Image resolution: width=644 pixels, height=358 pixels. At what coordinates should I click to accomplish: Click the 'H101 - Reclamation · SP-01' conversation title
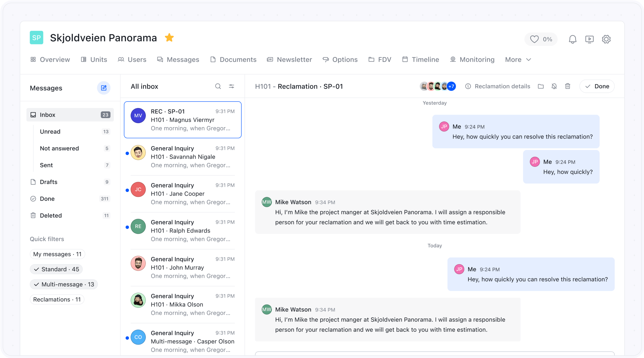click(x=299, y=86)
